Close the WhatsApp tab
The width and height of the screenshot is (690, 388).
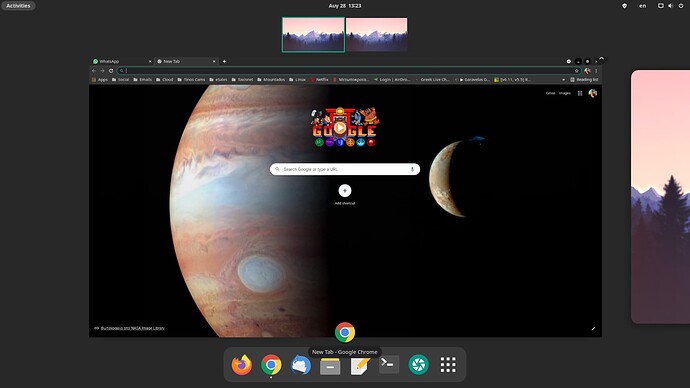tap(150, 62)
